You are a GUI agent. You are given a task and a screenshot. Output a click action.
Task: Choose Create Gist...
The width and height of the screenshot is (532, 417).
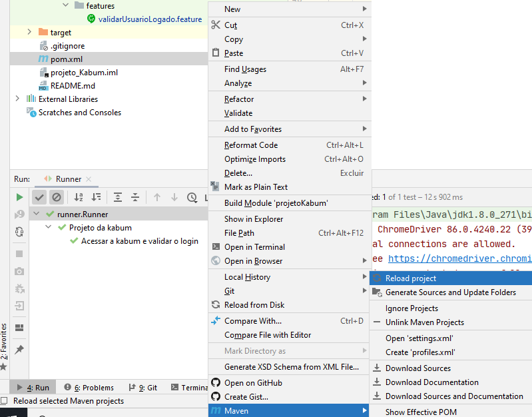[x=289, y=396]
